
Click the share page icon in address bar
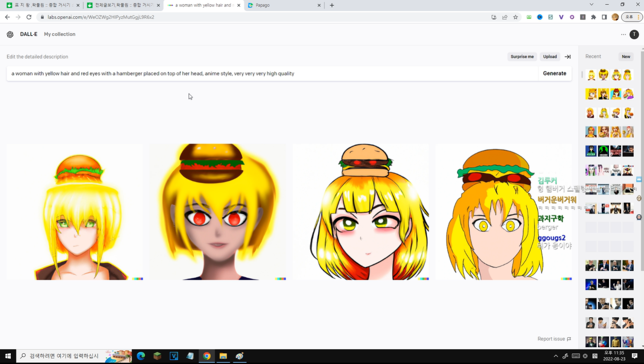click(504, 17)
